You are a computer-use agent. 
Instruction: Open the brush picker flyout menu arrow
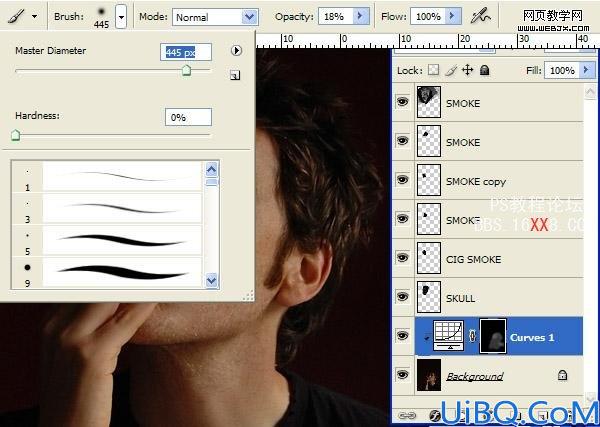pyautogui.click(x=236, y=51)
